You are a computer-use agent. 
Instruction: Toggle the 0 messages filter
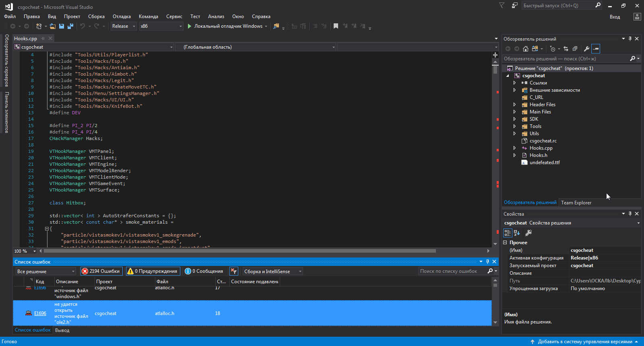click(204, 271)
